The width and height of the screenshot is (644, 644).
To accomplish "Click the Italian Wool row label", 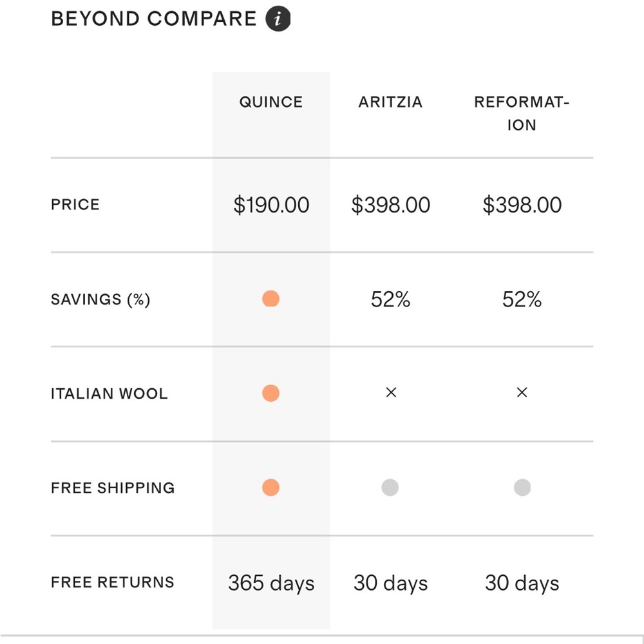I will point(109,393).
